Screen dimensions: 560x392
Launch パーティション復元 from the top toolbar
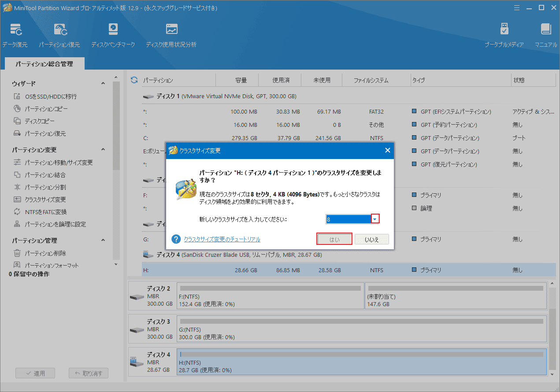coord(59,35)
